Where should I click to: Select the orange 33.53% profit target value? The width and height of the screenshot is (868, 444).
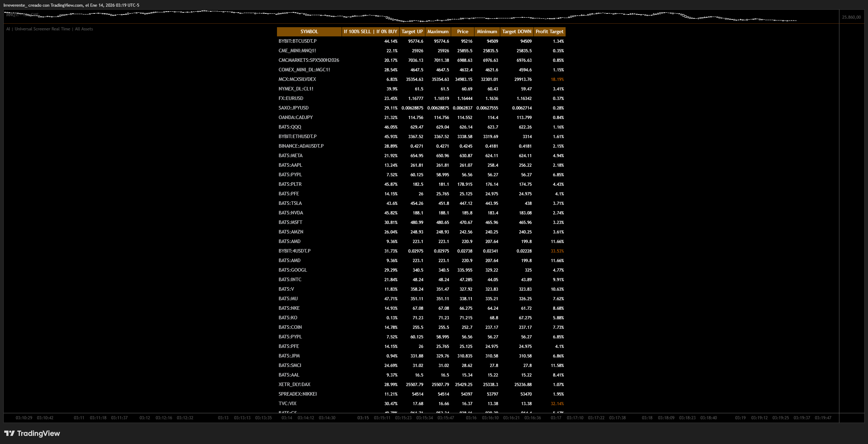[557, 251]
